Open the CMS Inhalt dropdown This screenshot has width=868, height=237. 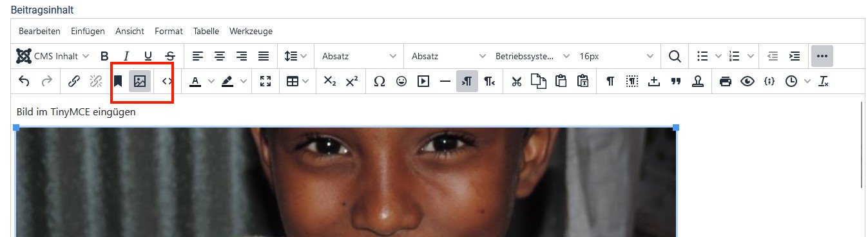(x=53, y=56)
